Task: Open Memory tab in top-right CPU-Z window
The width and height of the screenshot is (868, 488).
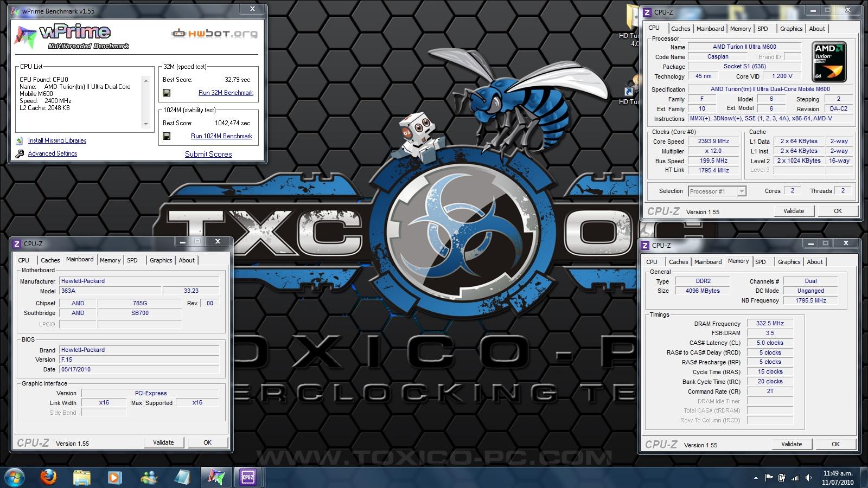Action: click(x=741, y=29)
